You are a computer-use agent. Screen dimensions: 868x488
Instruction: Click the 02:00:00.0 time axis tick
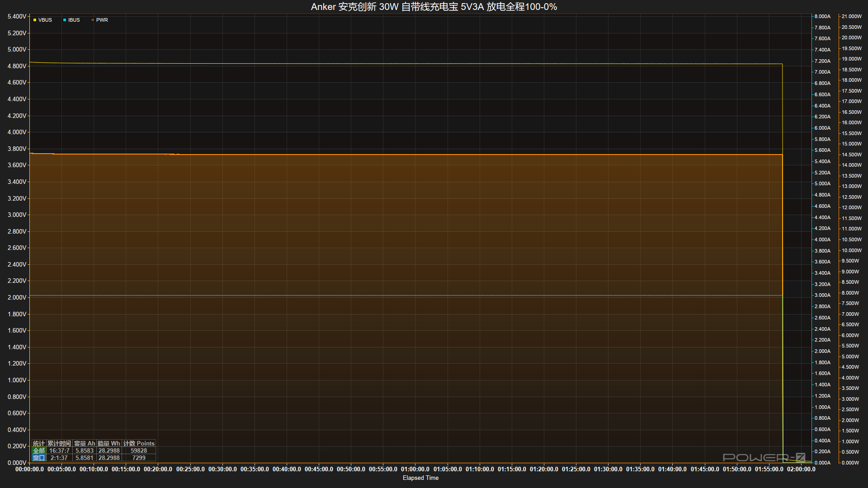coord(801,469)
